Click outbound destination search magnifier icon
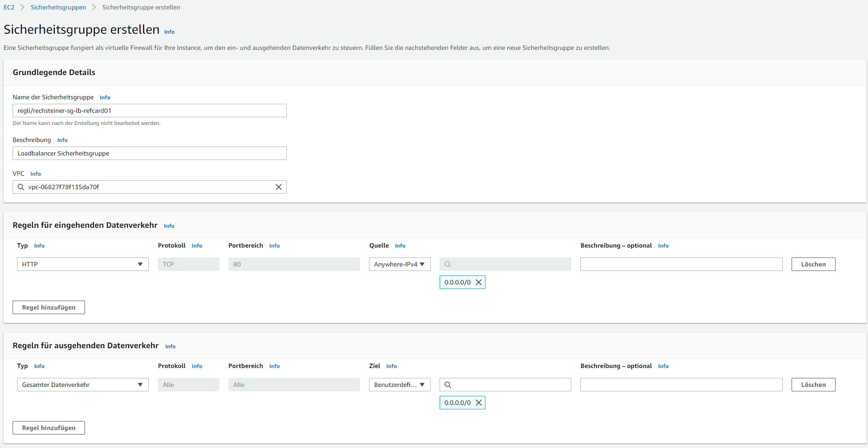Image resolution: width=868 pixels, height=448 pixels. [448, 385]
